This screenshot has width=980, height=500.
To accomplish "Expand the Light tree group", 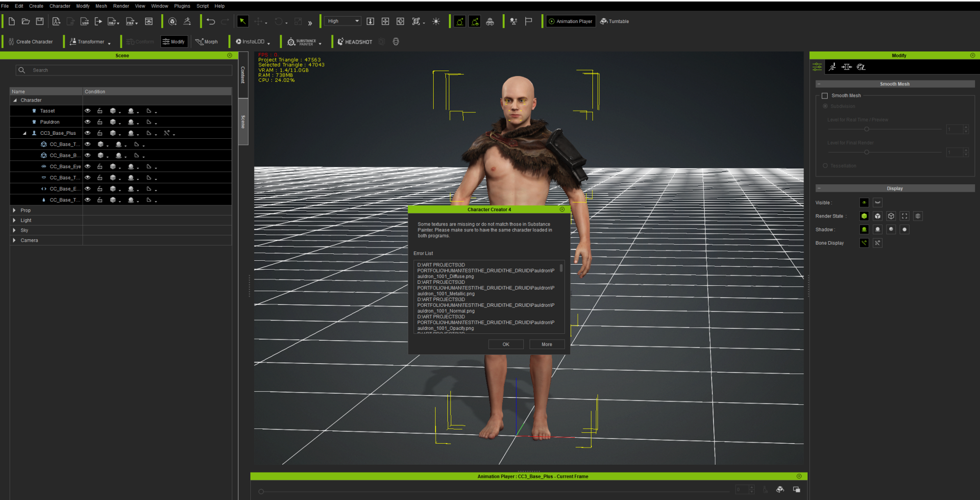I will [x=14, y=220].
